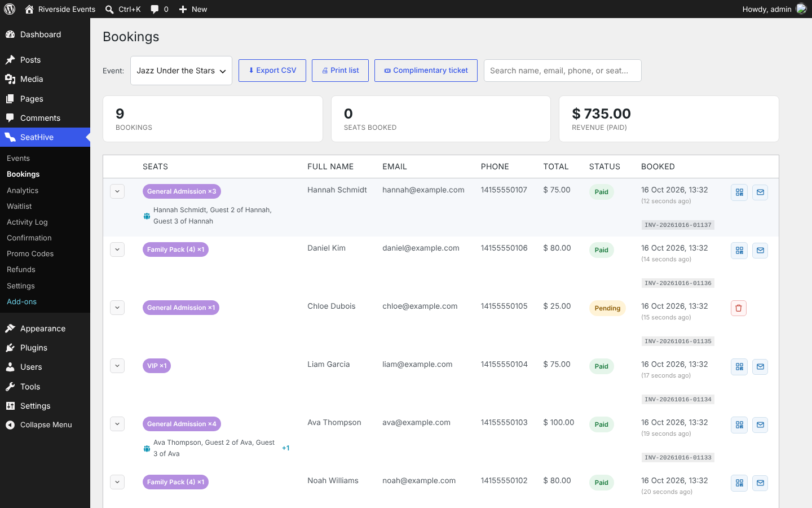Open Activity Log submenu item
This screenshot has height=508, width=812.
pos(27,222)
